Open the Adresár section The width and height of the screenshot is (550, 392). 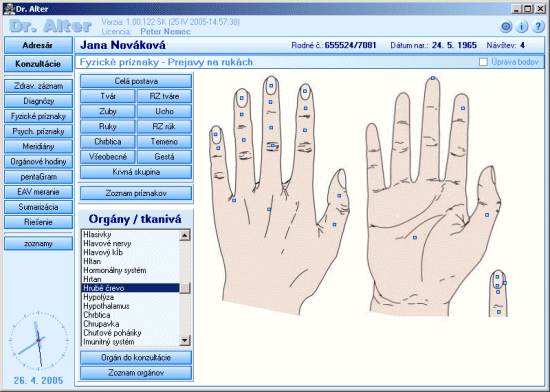pyautogui.click(x=38, y=45)
